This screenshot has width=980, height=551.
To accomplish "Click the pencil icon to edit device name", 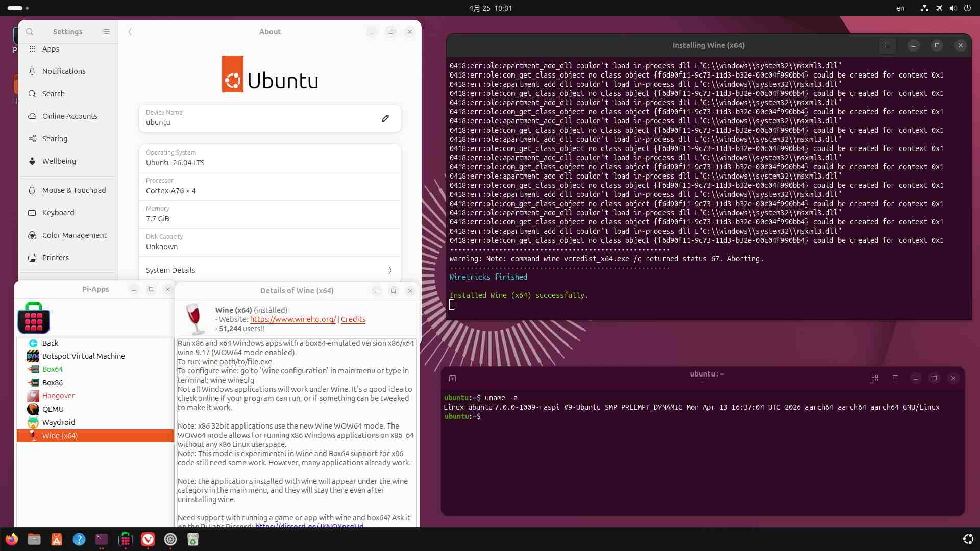I will pyautogui.click(x=385, y=118).
